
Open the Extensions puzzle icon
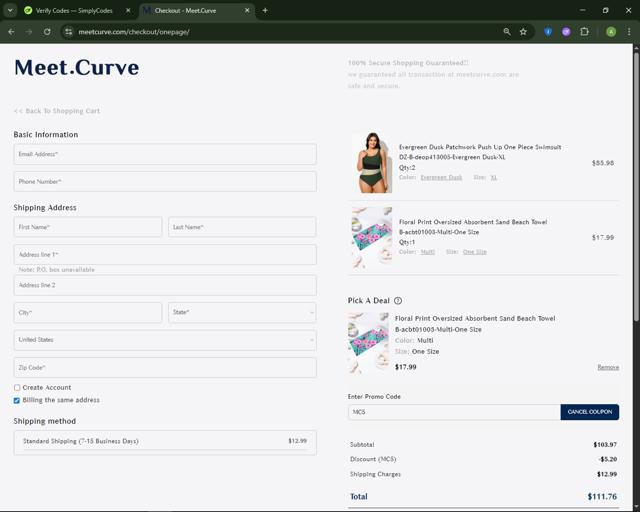tap(584, 32)
